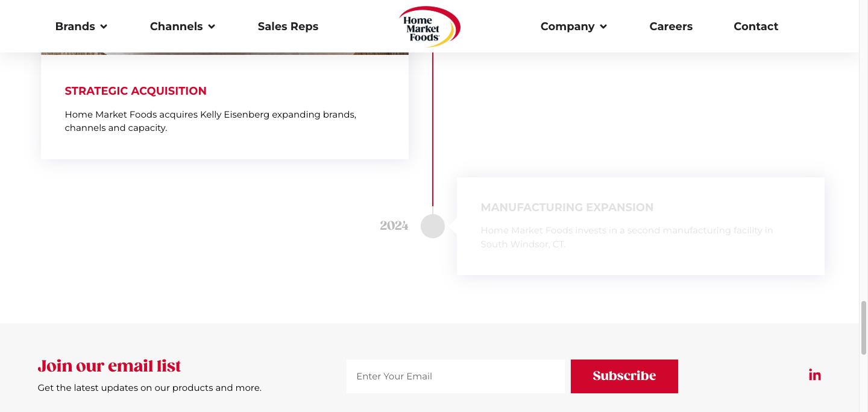Open the LinkedIn icon link
The width and height of the screenshot is (868, 412).
(x=815, y=375)
